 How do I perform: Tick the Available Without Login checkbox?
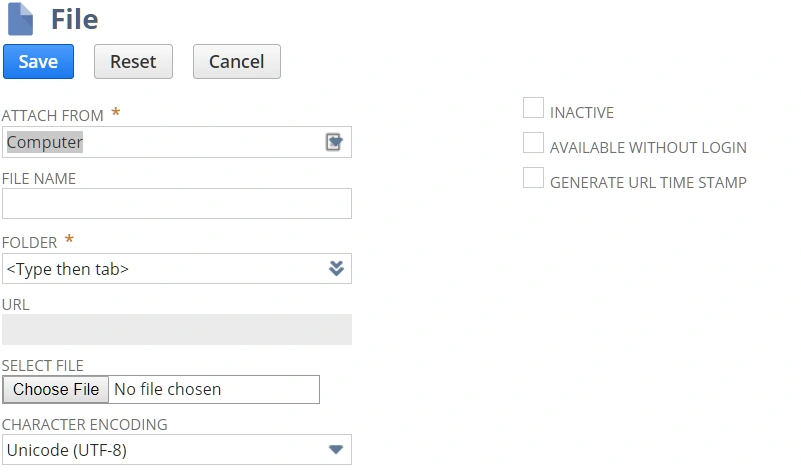point(534,144)
